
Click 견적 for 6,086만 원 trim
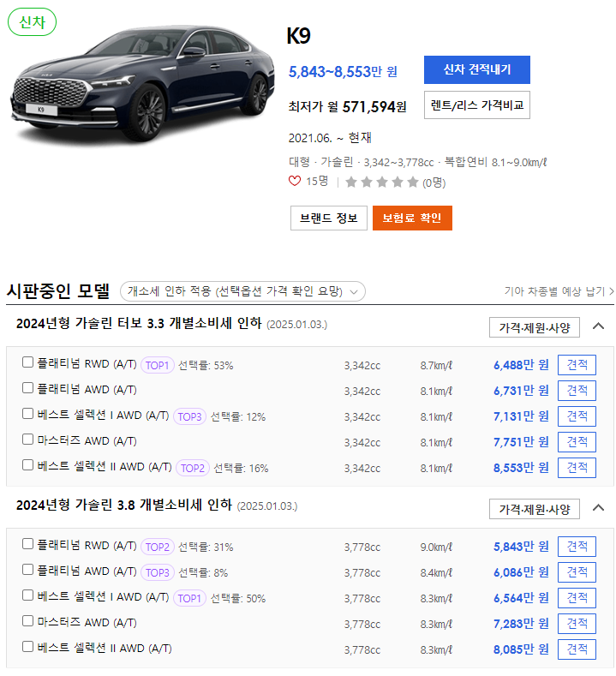[577, 572]
